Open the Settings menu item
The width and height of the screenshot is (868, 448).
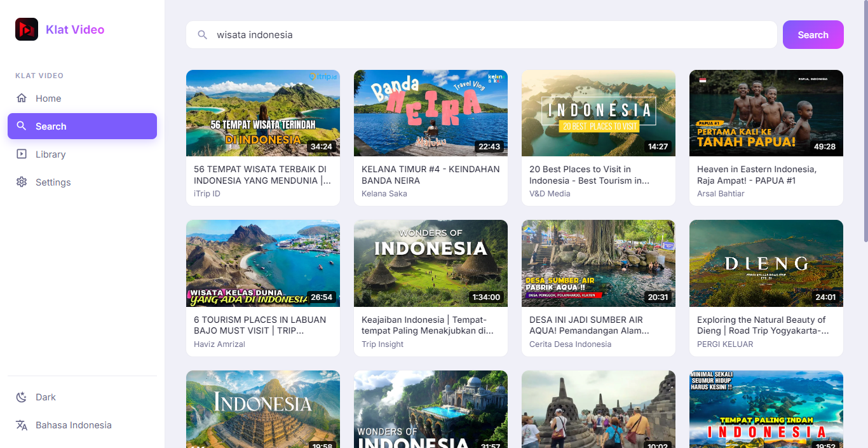tap(82, 182)
